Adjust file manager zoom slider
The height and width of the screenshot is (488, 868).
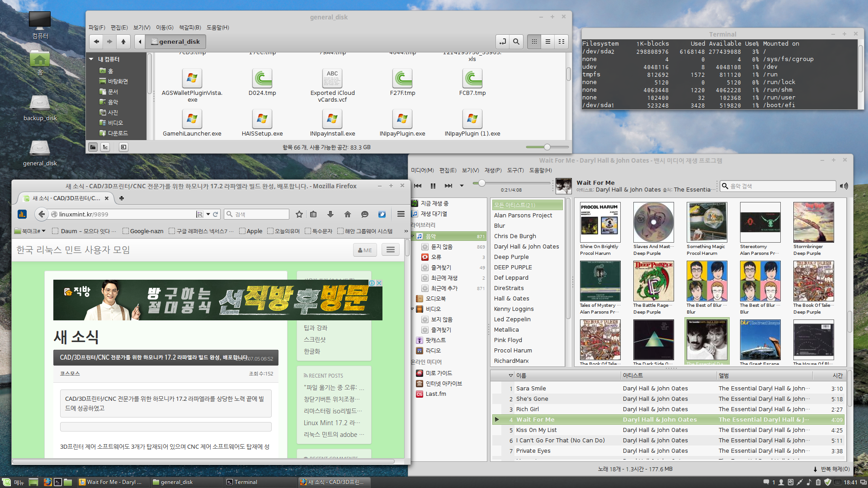(x=547, y=147)
